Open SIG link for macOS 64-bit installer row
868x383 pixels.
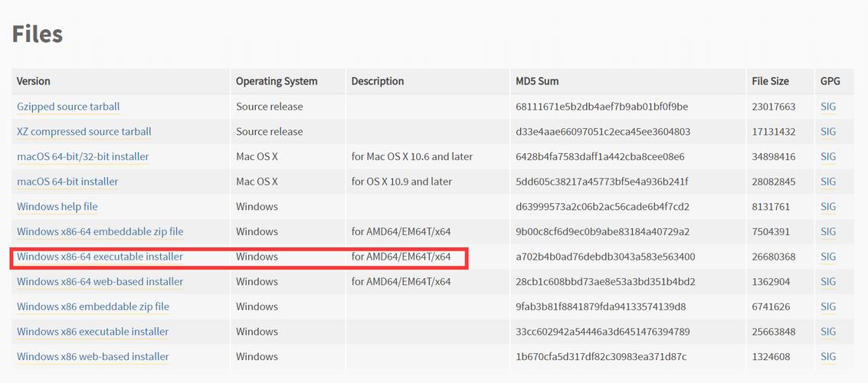[828, 182]
